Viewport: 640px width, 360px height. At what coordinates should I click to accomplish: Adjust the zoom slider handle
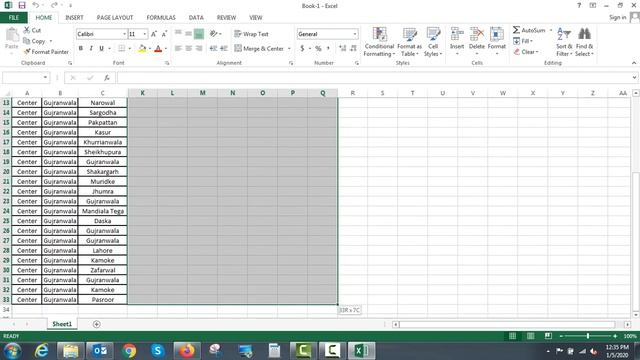click(x=588, y=336)
